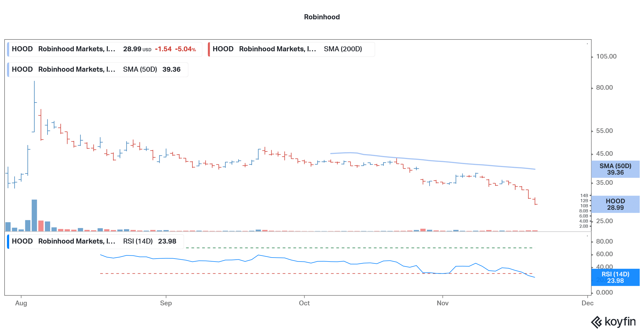This screenshot has width=644, height=333.
Task: Click the red SMA (200D) legend color marker
Action: pyautogui.click(x=209, y=49)
